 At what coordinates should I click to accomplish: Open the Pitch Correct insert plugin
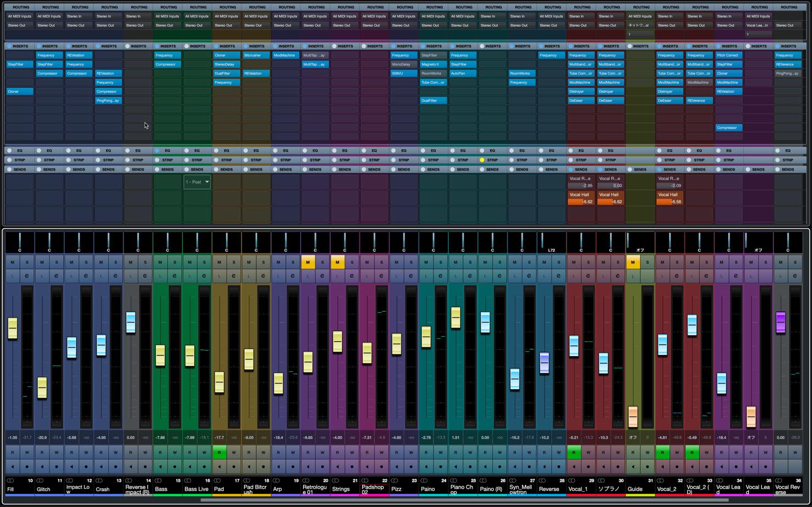[x=729, y=55]
